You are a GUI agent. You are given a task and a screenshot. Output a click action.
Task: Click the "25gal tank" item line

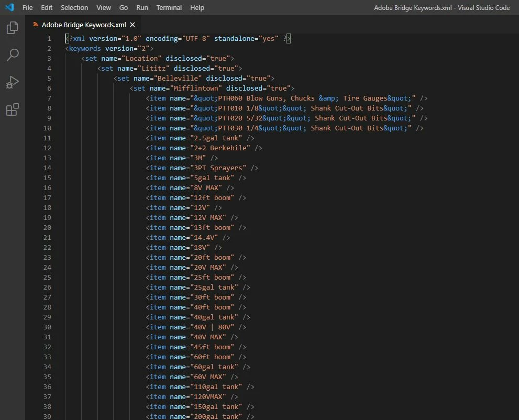pos(198,288)
